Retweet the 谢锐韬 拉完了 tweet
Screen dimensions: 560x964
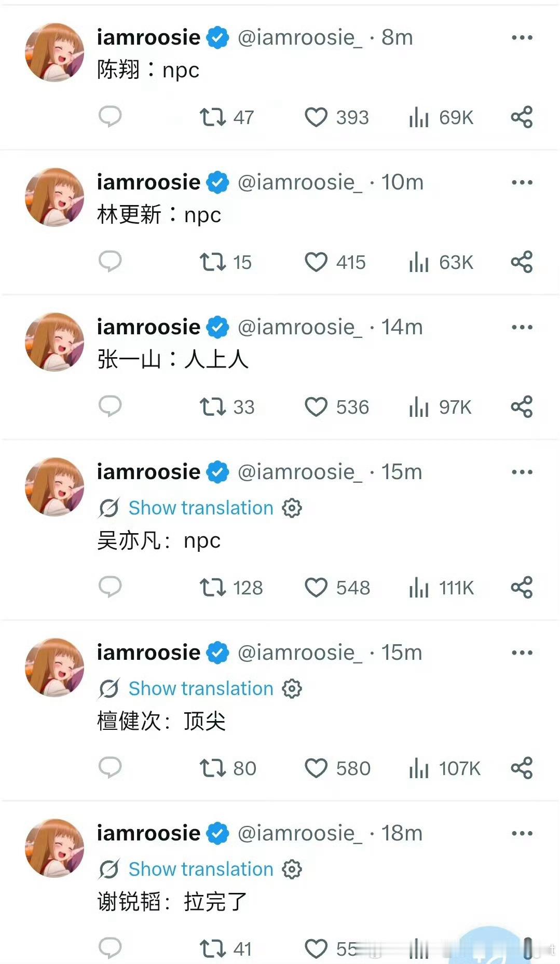pos(226,949)
